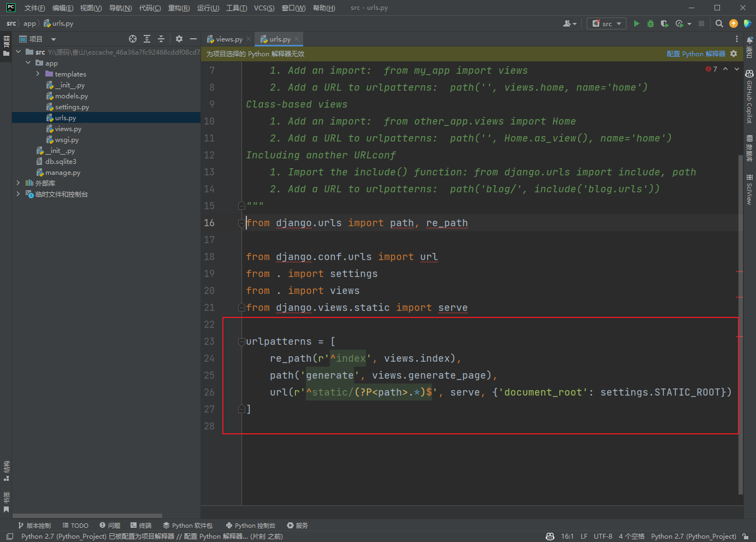Run the src configuration with the green play button
Image resolution: width=756 pixels, height=542 pixels.
coord(636,23)
